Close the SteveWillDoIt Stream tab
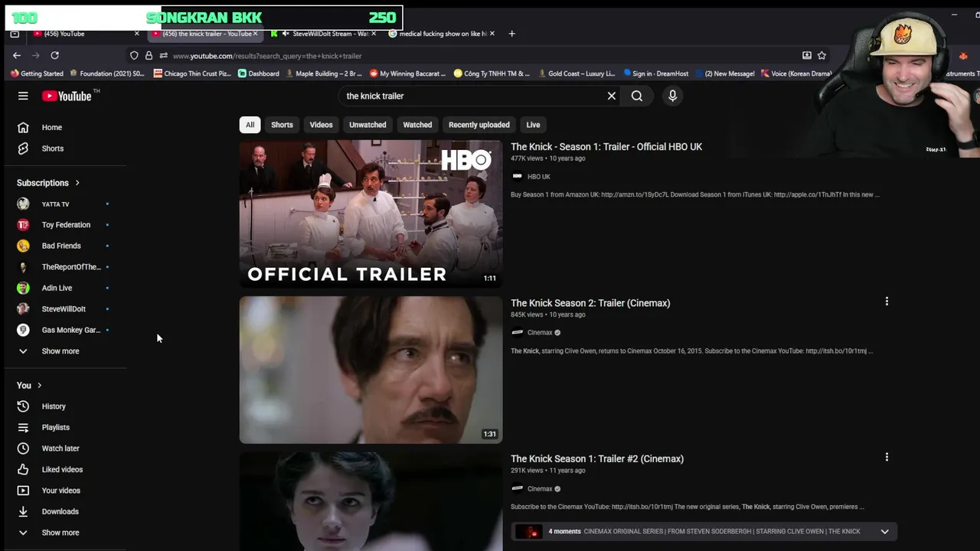Viewport: 980px width, 551px height. pyautogui.click(x=374, y=34)
